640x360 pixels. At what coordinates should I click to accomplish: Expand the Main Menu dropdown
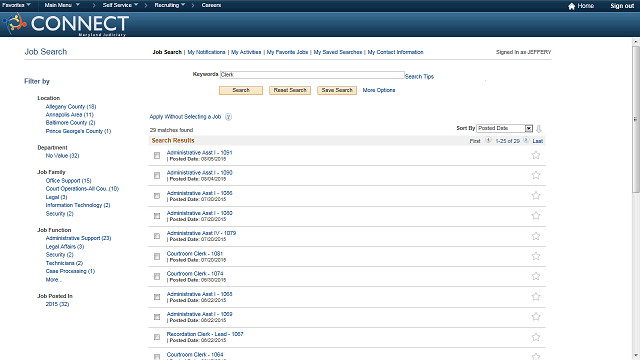[x=62, y=5]
